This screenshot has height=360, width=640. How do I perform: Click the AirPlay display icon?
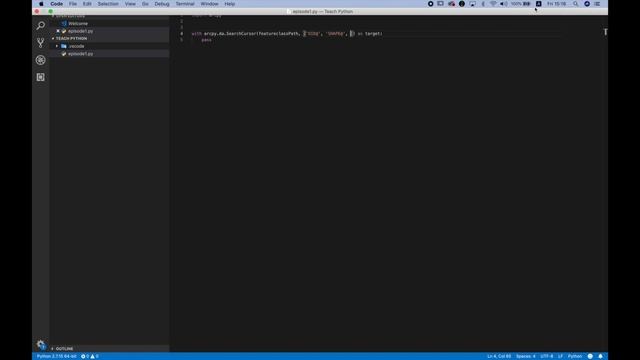point(472,4)
